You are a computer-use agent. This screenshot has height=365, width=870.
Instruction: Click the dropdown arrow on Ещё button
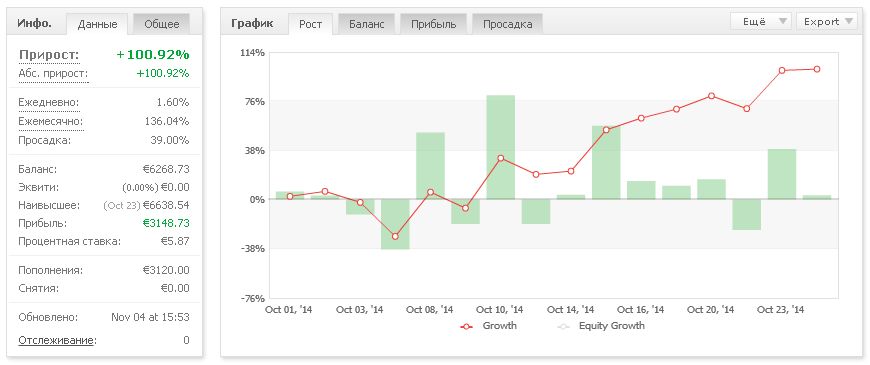click(x=782, y=22)
